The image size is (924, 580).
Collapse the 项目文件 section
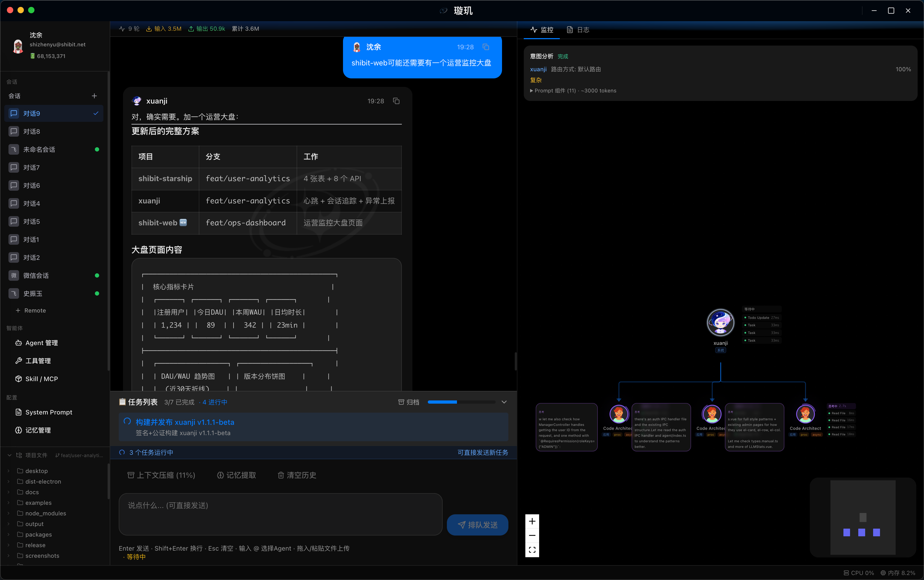click(x=9, y=456)
